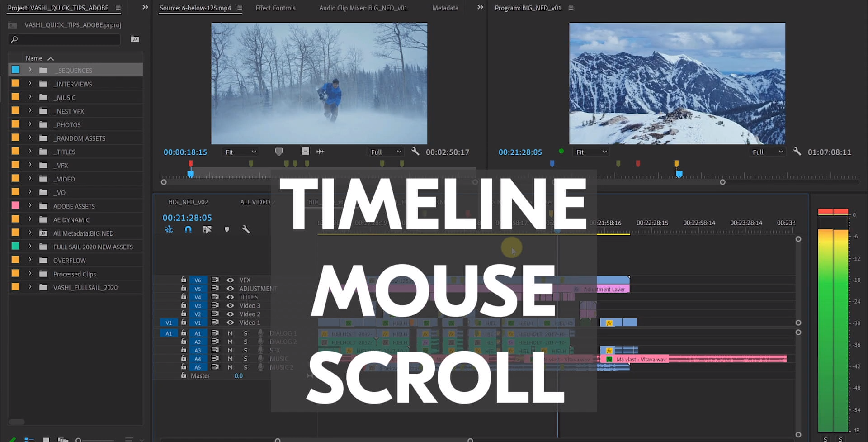Toggle insert sequences as nests icon
This screenshot has height=442, width=868.
coord(169,229)
